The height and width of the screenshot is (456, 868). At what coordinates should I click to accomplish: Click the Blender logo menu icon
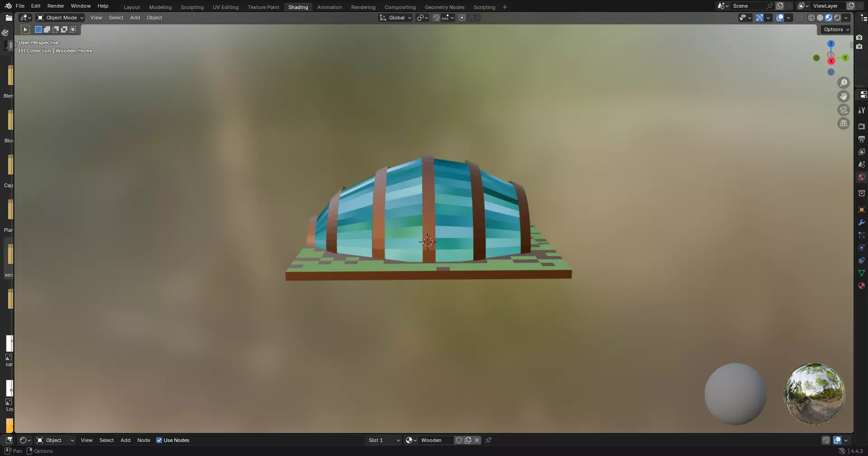tap(8, 6)
